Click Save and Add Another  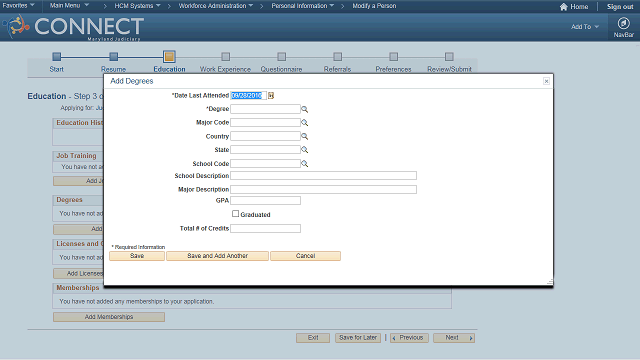(x=218, y=256)
